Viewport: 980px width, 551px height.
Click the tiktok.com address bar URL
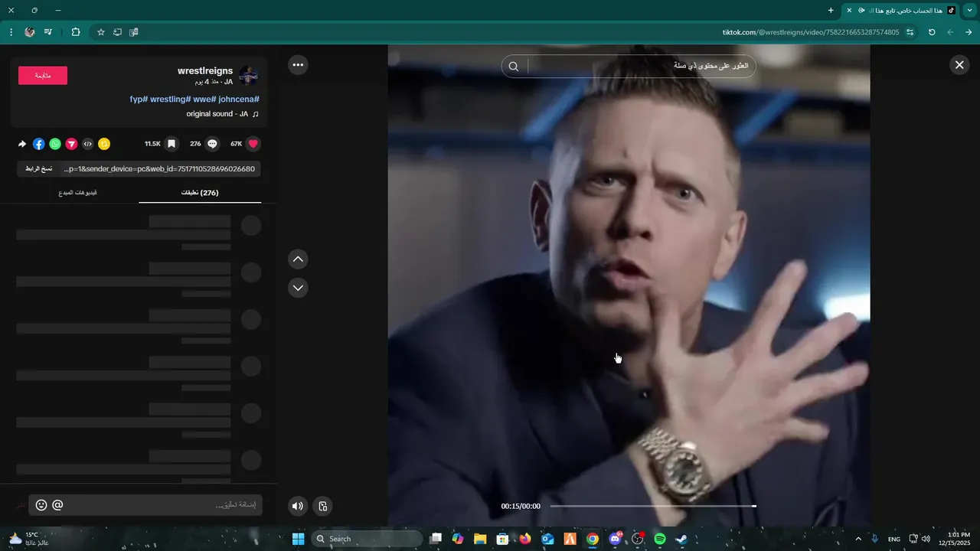tap(811, 32)
